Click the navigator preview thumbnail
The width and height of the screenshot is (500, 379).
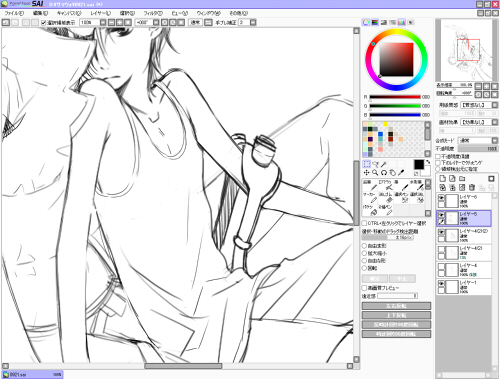click(467, 50)
